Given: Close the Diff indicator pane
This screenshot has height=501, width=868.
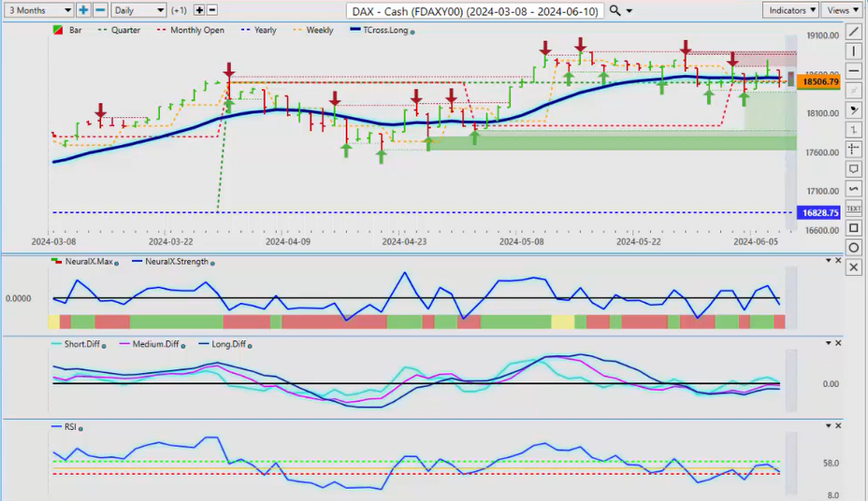Looking at the screenshot, I should point(838,343).
